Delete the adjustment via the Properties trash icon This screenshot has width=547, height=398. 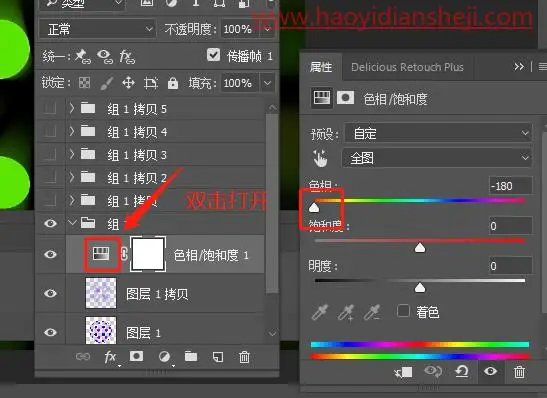519,372
